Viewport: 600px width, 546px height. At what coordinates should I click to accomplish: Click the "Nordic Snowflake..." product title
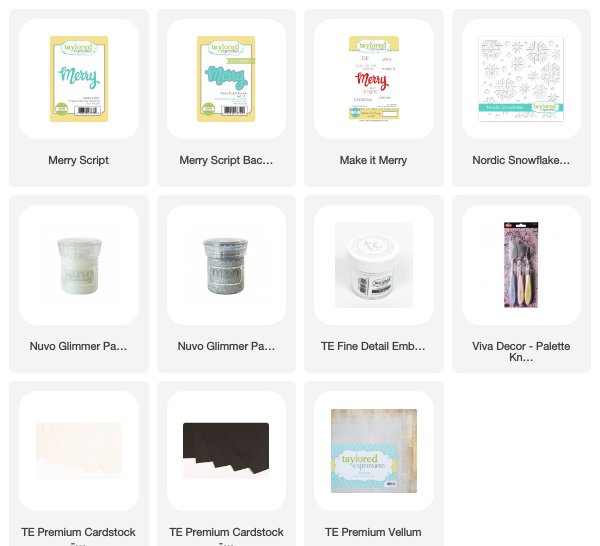point(521,160)
